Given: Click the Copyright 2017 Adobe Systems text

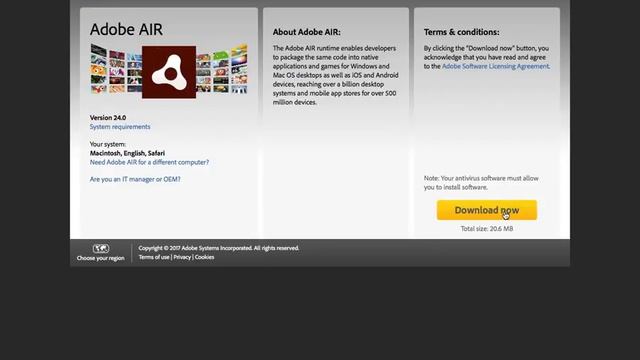Looking at the screenshot, I should coord(219,248).
